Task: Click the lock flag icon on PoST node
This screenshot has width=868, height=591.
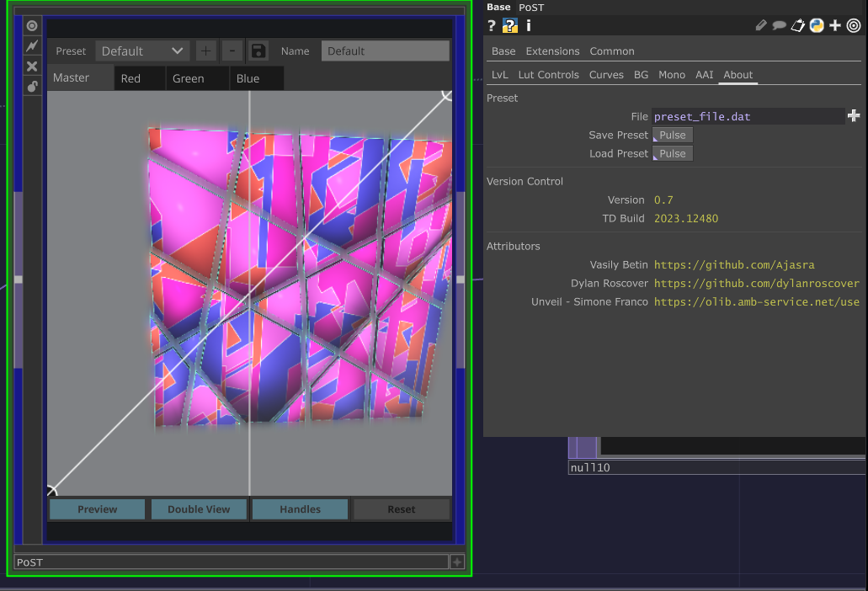Action: tap(32, 87)
